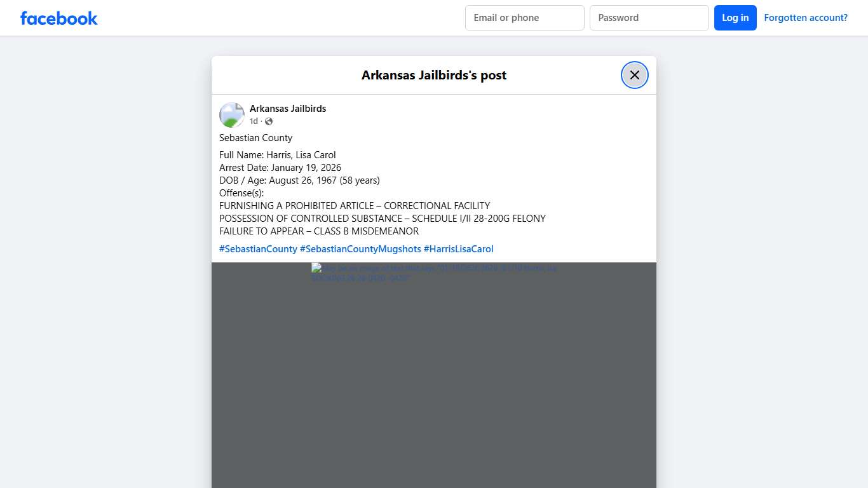Follow the #HarrisLisaCarol hashtag
The width and height of the screenshot is (868, 488).
click(x=458, y=249)
